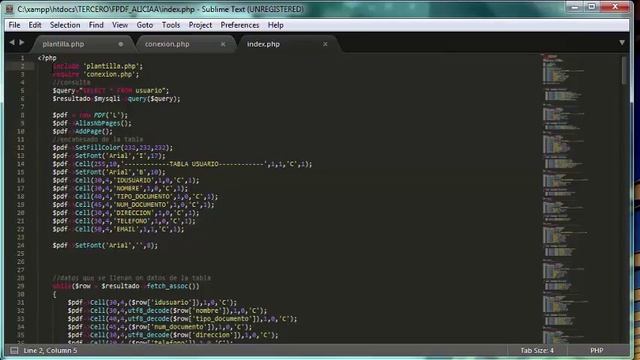
Task: Open the Edit menu
Action: point(35,25)
